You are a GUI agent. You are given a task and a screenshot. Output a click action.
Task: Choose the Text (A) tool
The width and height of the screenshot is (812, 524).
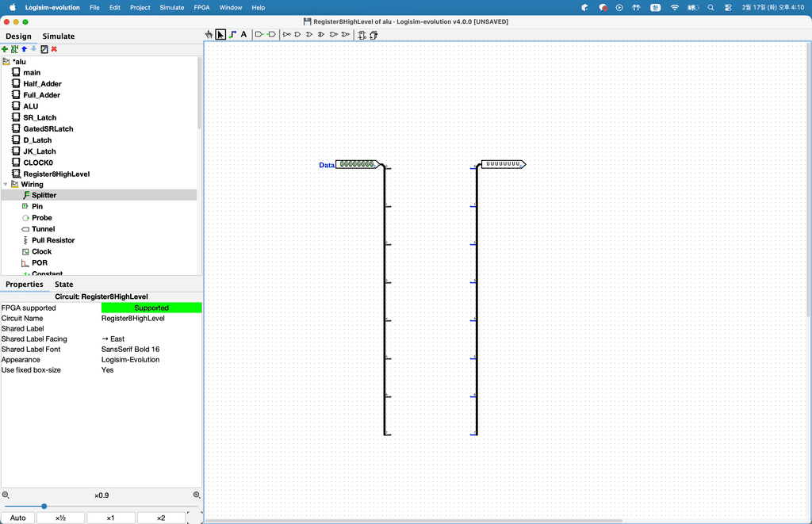(243, 35)
